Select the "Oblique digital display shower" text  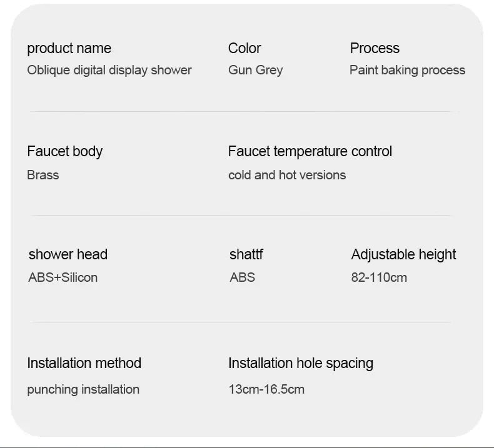[x=109, y=70]
